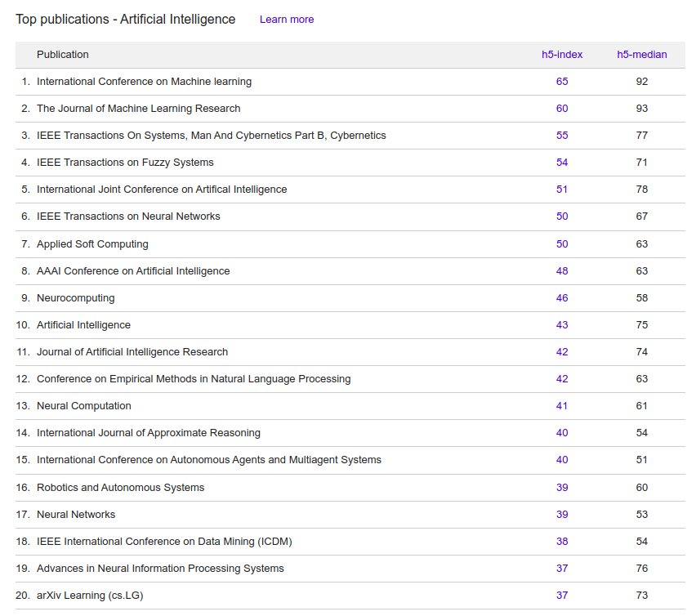Open h5-index 46 for Neurocomputing

(562, 298)
